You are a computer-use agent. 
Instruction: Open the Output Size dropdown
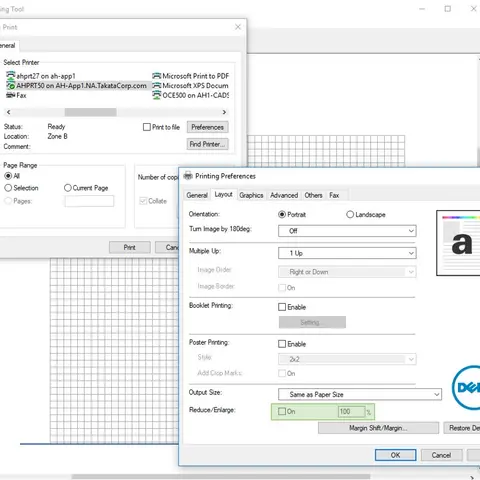click(x=360, y=394)
